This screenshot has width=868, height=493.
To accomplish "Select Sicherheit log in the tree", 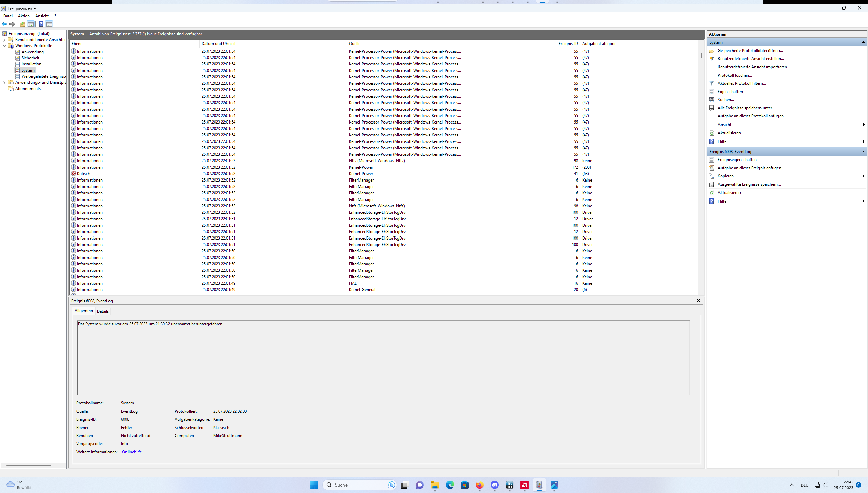I will click(30, 58).
